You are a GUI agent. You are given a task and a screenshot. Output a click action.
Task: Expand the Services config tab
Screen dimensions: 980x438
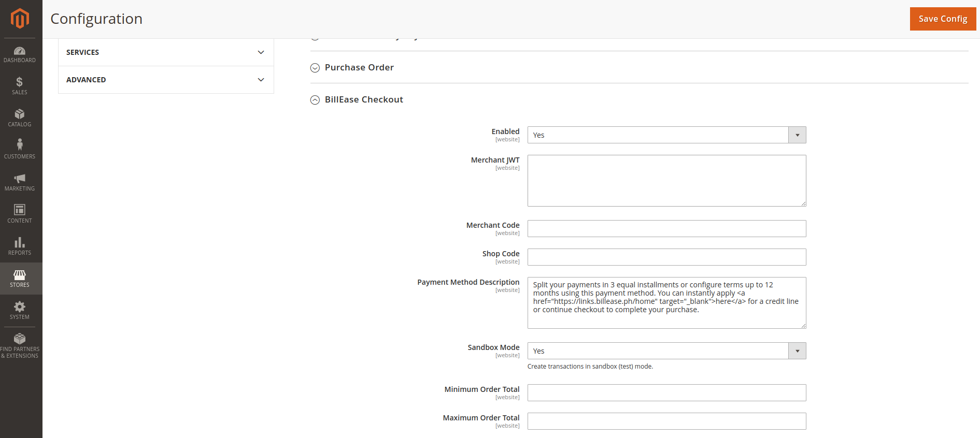point(166,52)
